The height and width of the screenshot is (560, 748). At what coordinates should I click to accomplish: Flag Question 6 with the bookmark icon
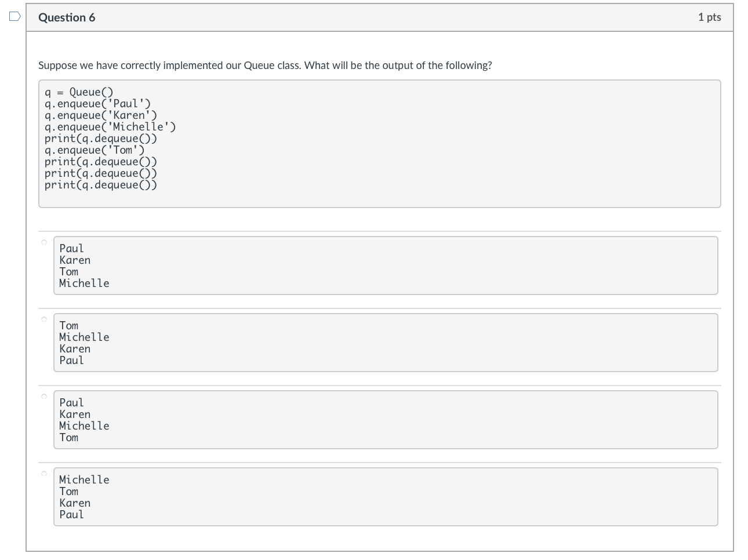tap(15, 17)
